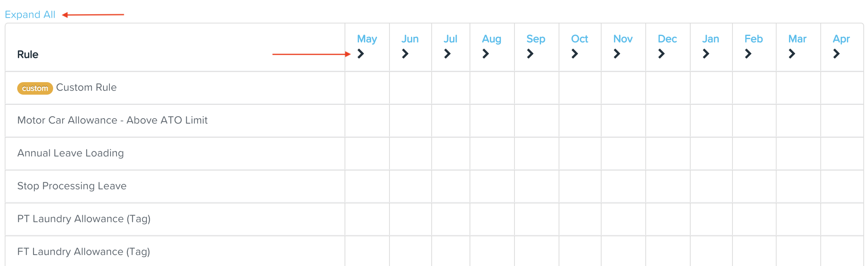Select the Custom Rule row
Image resolution: width=868 pixels, height=266 pixels.
[x=86, y=87]
